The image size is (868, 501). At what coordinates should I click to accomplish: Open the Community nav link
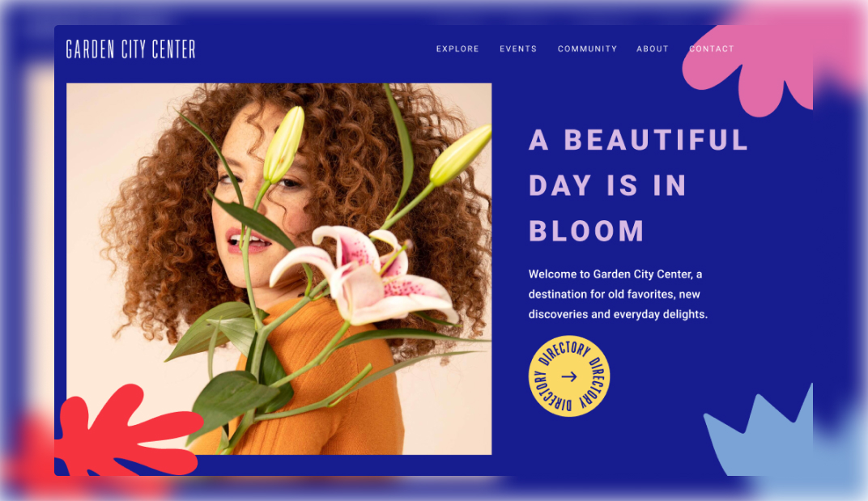click(x=587, y=49)
